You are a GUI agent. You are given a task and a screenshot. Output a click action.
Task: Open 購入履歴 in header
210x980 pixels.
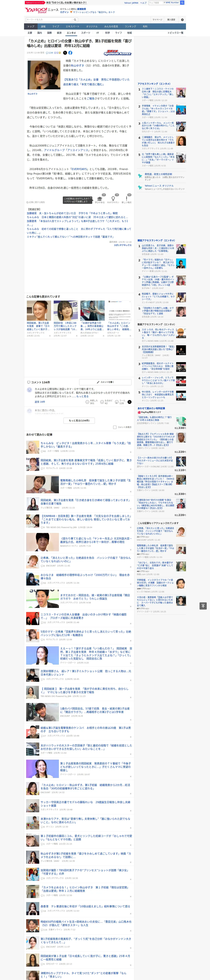(171, 19)
